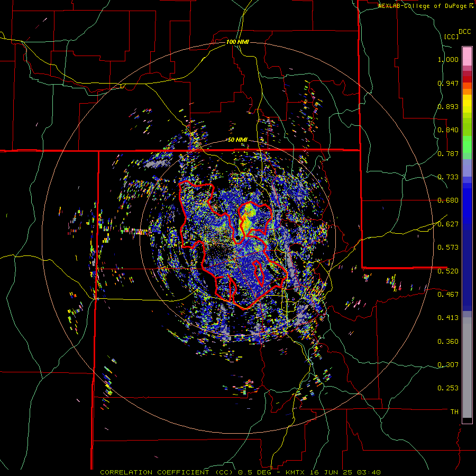
Task: Click the 100 NMI range ring label
Action: tap(237, 42)
